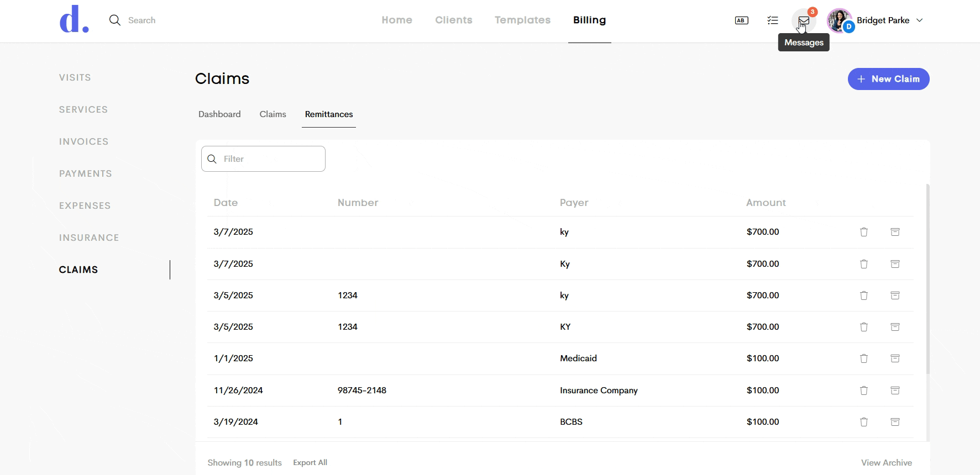980x475 pixels.
Task: Archive the first 3/7/2025 remittance from payer 'ky'
Action: (895, 232)
